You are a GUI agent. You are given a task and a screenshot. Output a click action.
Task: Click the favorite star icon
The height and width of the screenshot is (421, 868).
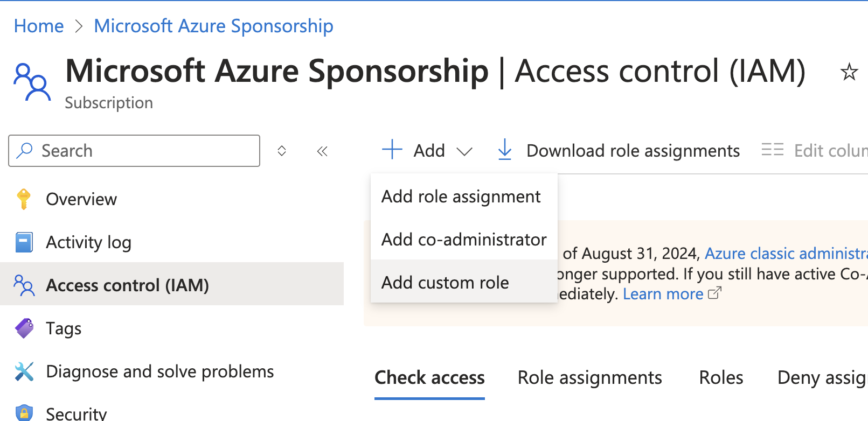click(849, 72)
